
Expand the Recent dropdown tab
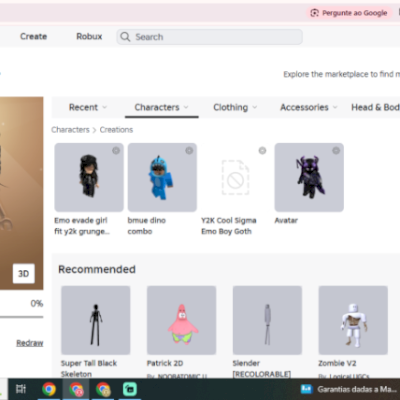(x=88, y=107)
